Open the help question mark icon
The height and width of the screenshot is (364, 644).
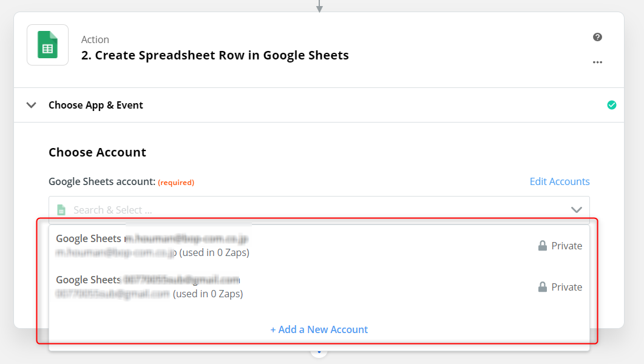[597, 38]
